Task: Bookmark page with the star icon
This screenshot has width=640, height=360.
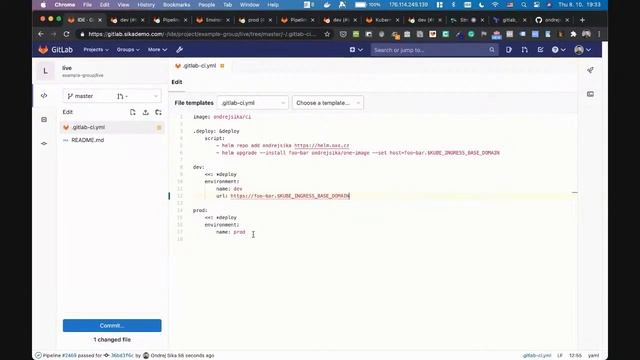Action: point(327,34)
